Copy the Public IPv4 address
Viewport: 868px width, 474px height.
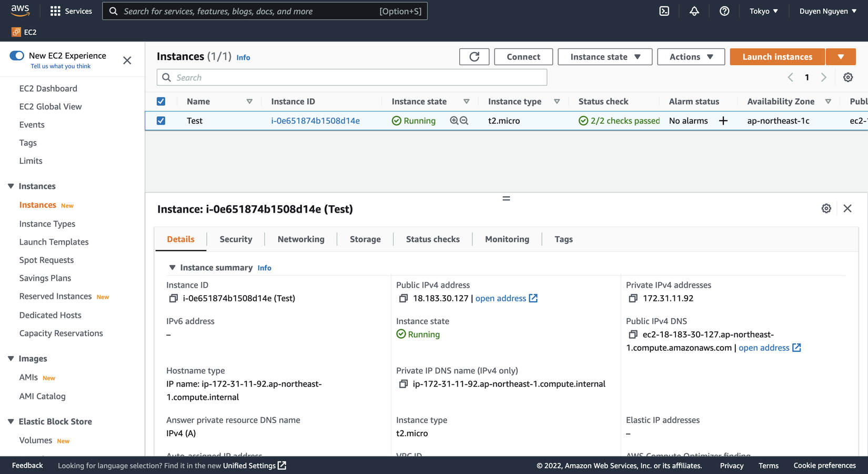tap(403, 298)
